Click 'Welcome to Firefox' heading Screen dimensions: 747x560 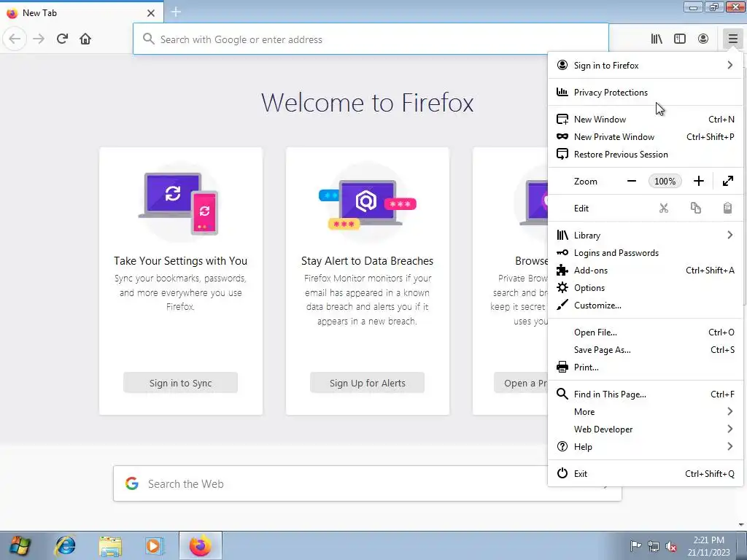(368, 102)
